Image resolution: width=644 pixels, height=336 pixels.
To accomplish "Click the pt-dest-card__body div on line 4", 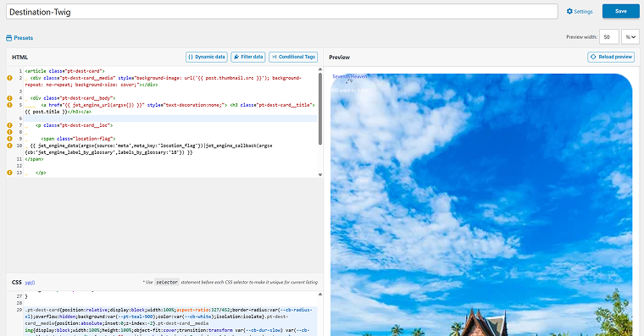I will [x=73, y=98].
